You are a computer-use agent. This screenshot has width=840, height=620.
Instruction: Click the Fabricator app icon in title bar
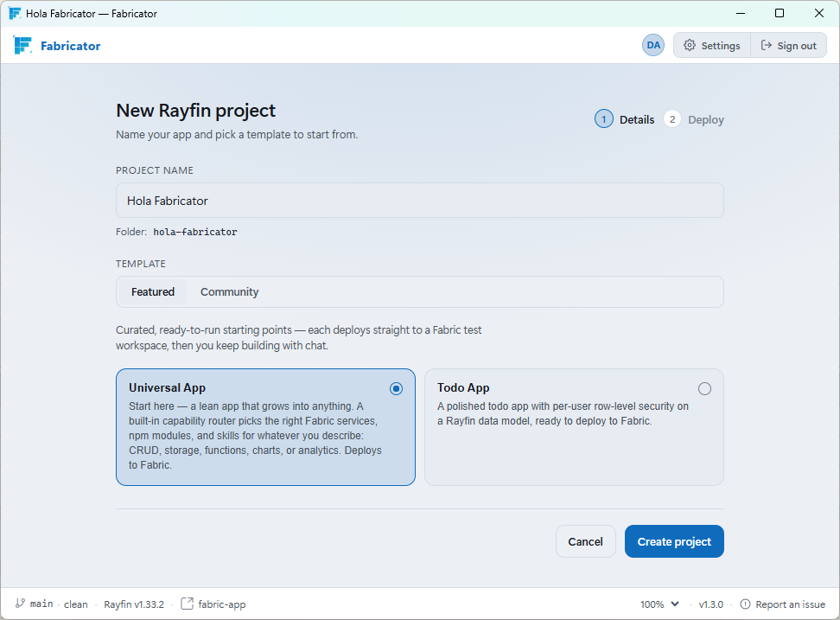tap(15, 13)
